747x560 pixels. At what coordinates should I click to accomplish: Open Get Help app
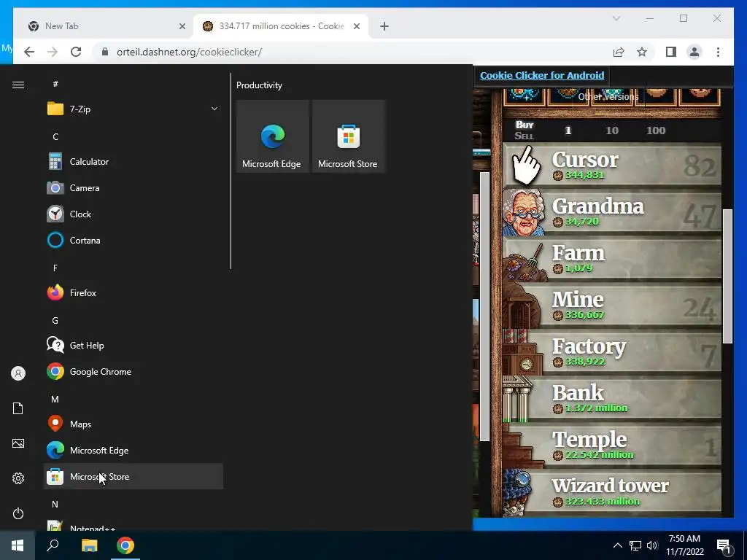point(133,345)
